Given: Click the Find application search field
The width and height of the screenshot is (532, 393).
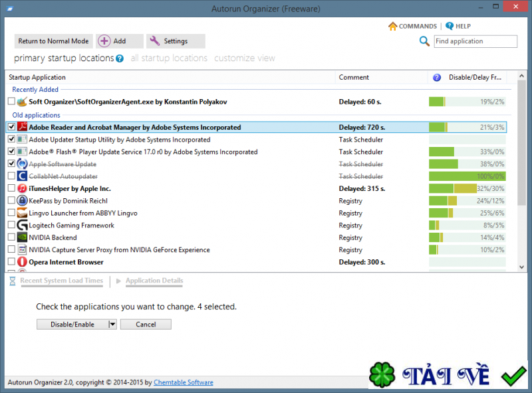Looking at the screenshot, I should [x=475, y=41].
